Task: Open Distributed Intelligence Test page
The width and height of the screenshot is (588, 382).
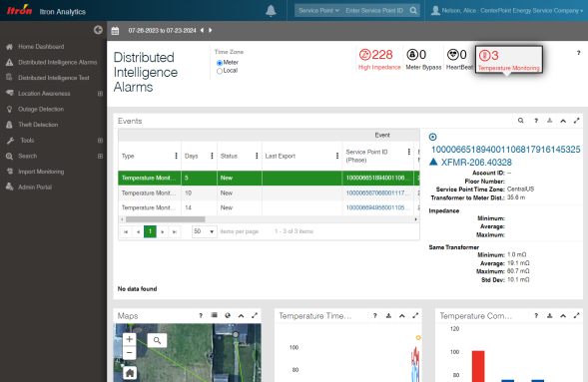Action: [x=54, y=78]
